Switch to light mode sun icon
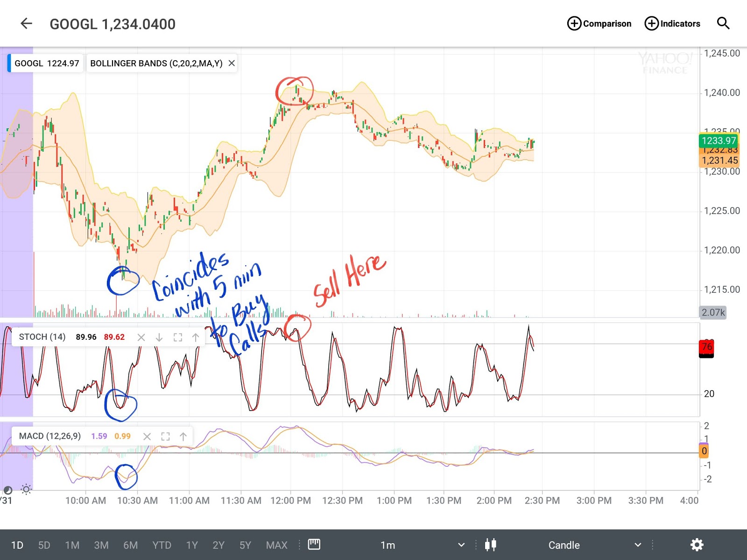This screenshot has height=560, width=747. [26, 489]
